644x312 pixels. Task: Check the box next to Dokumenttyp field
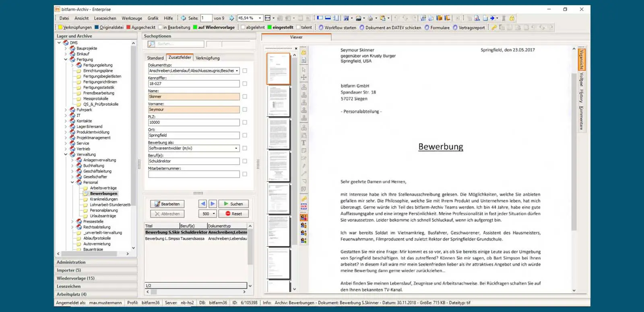point(245,71)
